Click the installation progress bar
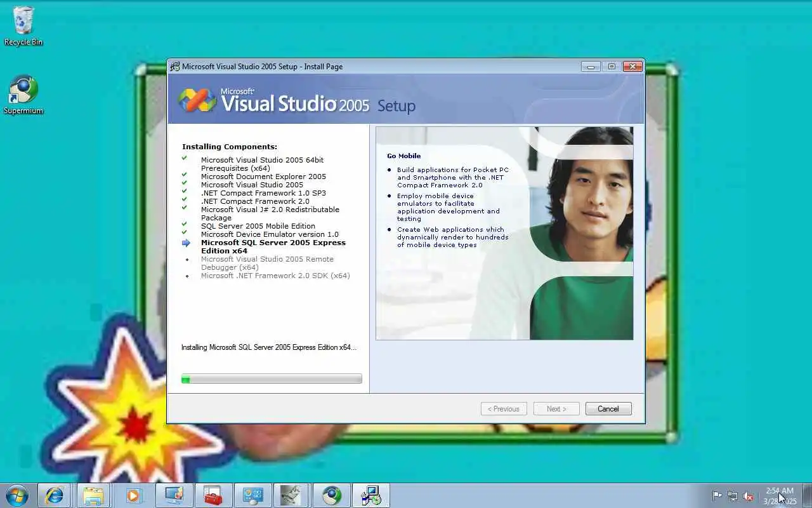This screenshot has width=812, height=508. point(272,379)
